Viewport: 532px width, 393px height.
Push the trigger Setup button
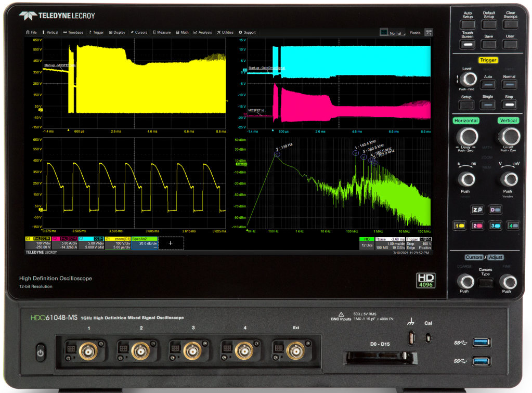[x=466, y=105]
